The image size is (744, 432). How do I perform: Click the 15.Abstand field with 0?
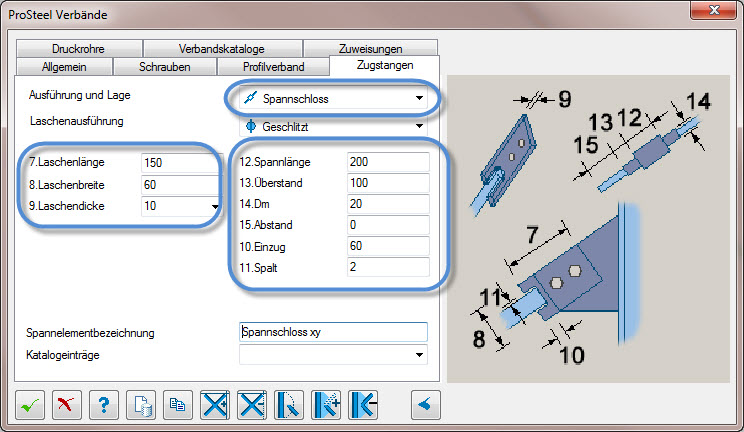(388, 225)
